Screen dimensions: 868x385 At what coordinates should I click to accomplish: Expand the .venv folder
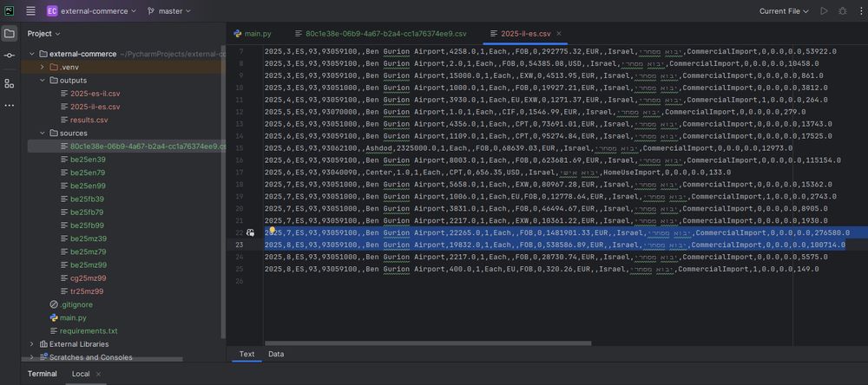point(42,67)
